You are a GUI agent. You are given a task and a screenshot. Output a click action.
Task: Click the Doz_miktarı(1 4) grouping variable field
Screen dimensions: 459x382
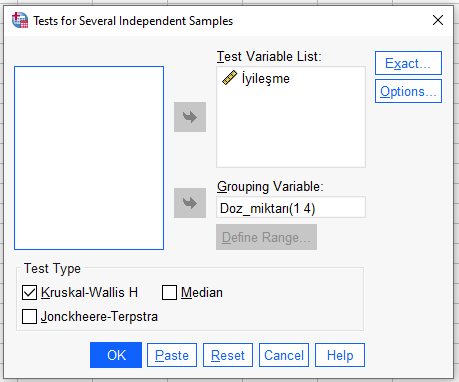point(291,207)
